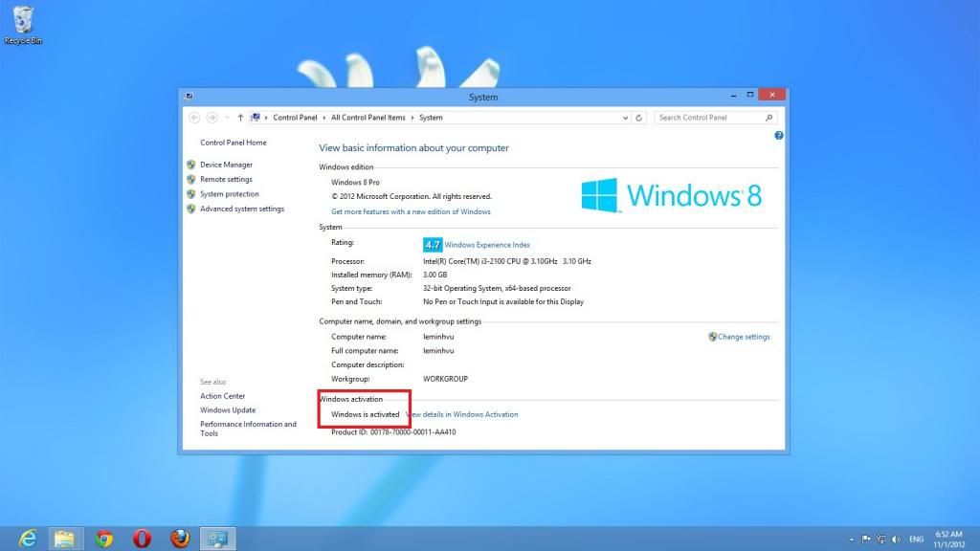Viewport: 980px width, 551px height.
Task: Open the taskbar clock and date
Action: coord(948,540)
